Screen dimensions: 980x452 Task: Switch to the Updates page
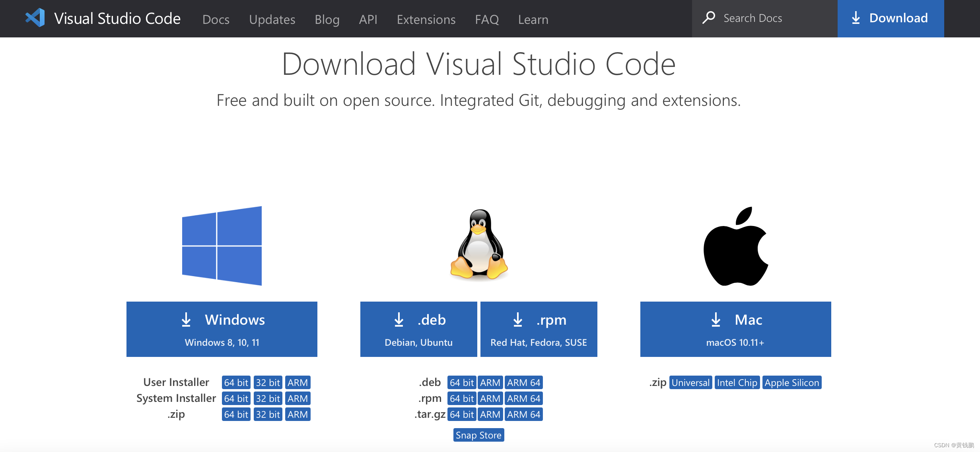click(x=272, y=19)
